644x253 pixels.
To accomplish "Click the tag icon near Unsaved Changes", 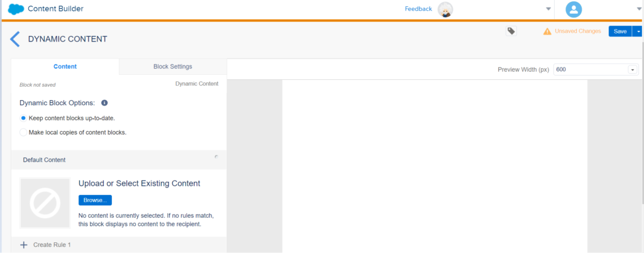I will pyautogui.click(x=511, y=31).
